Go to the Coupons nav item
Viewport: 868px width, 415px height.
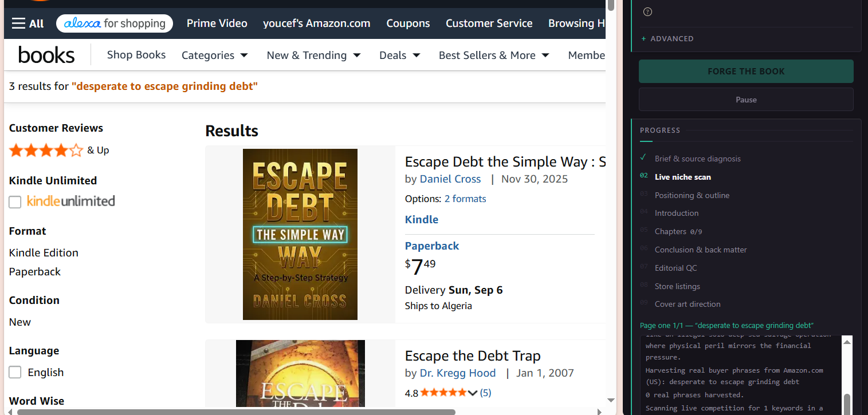click(x=408, y=23)
